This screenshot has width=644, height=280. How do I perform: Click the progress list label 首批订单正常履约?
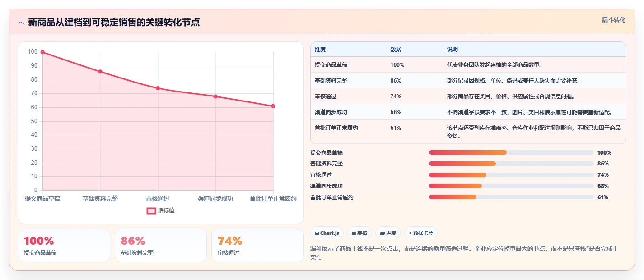pos(332,197)
